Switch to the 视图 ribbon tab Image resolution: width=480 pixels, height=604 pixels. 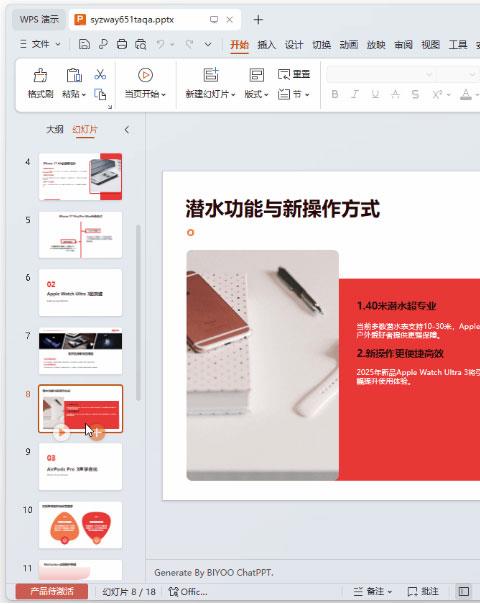(x=431, y=45)
